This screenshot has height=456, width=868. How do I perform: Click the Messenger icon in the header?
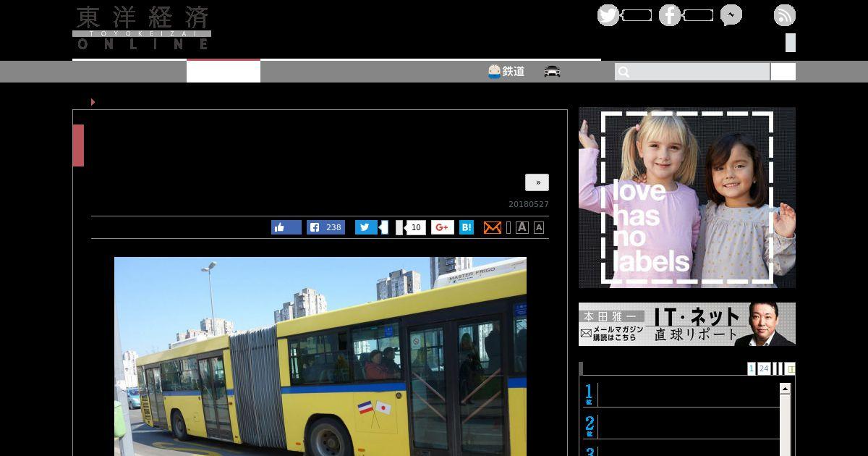tap(731, 15)
